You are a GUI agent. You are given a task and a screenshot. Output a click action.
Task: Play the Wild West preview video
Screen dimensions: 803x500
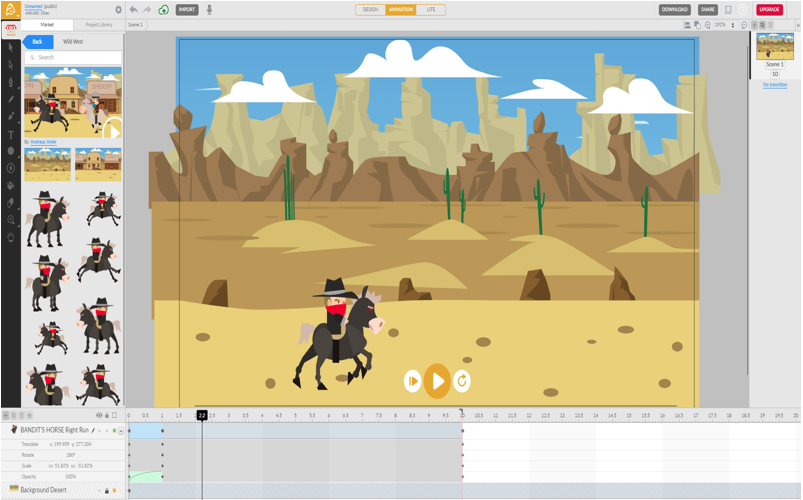113,130
